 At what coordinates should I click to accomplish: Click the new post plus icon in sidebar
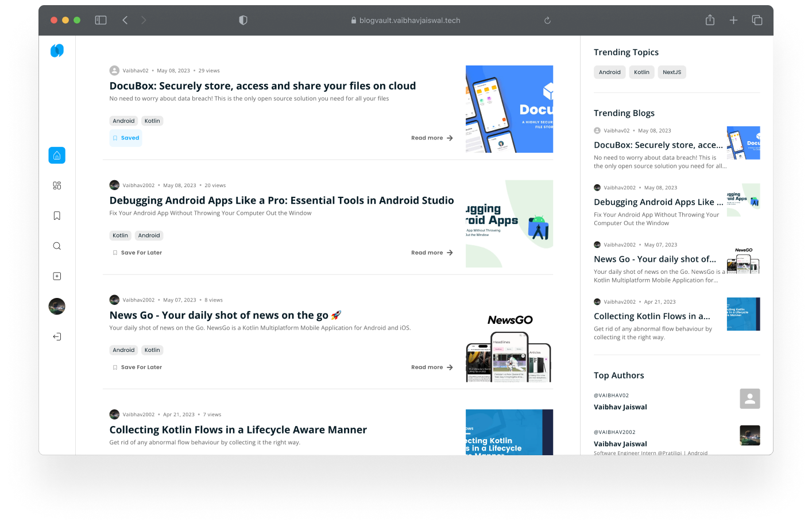[57, 276]
